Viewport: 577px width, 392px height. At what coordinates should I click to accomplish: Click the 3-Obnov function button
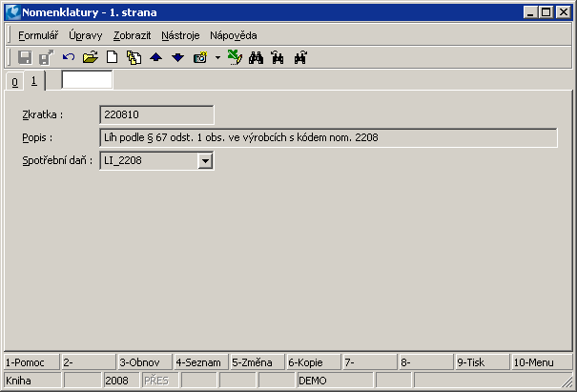click(145, 362)
